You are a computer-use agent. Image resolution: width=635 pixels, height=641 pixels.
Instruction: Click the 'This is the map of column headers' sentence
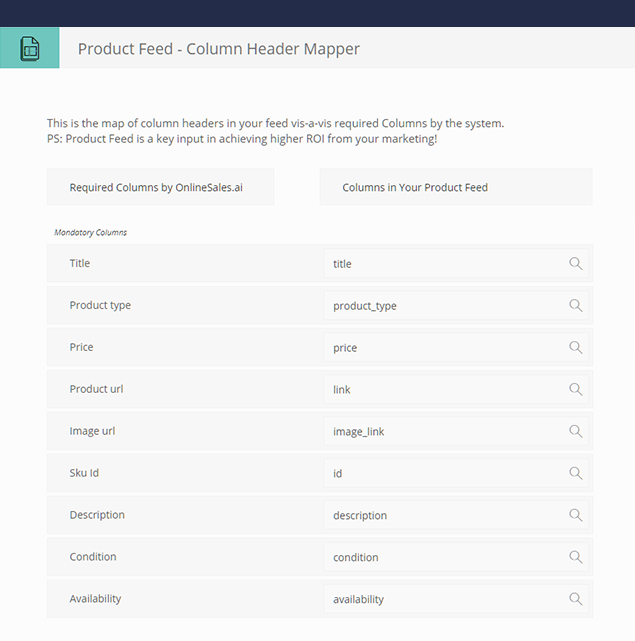276,123
